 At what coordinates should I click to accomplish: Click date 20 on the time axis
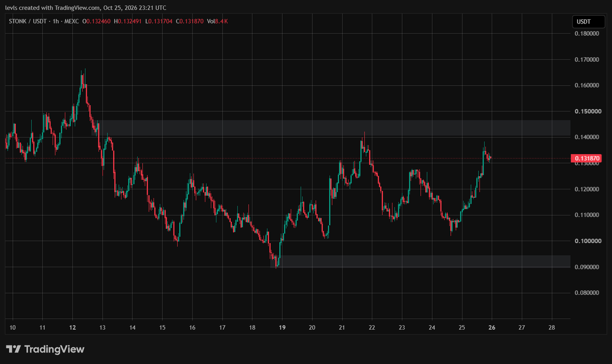(x=312, y=328)
